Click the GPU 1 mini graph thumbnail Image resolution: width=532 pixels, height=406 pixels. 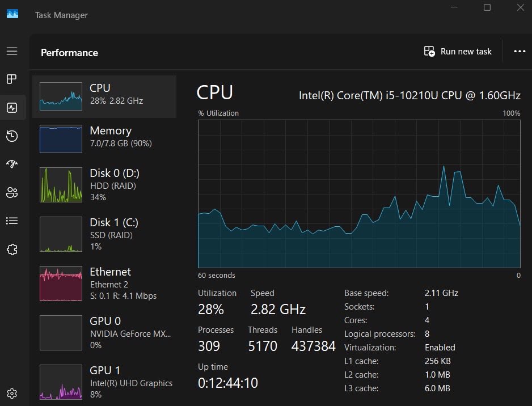click(61, 382)
